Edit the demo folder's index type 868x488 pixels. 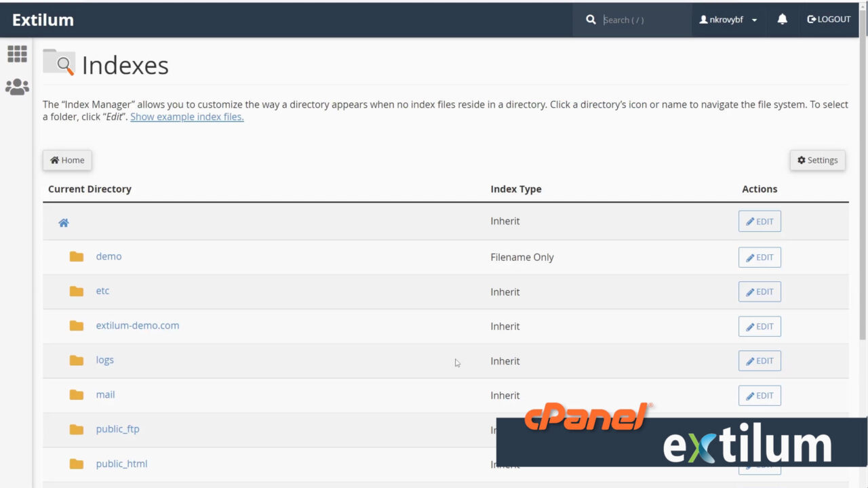759,257
